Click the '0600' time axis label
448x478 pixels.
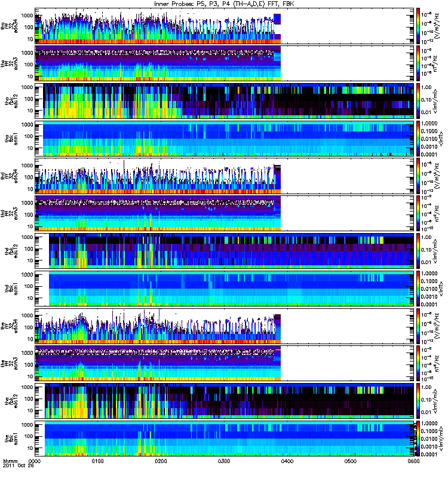coord(413,461)
